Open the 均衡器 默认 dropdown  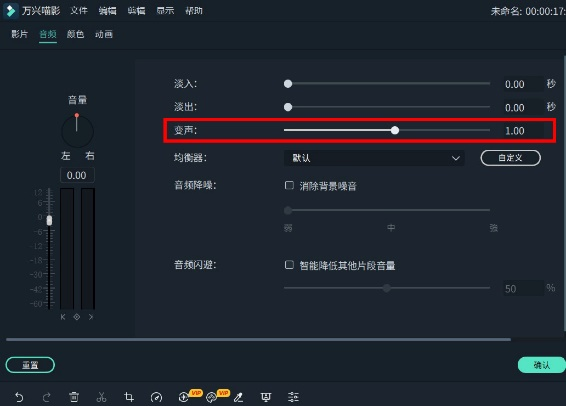(374, 158)
